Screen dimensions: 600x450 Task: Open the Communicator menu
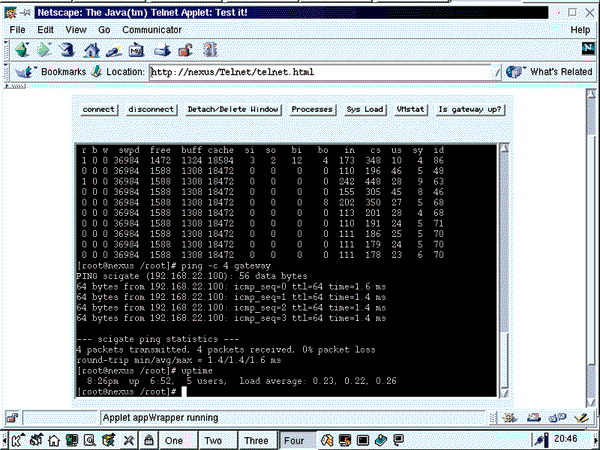click(152, 30)
